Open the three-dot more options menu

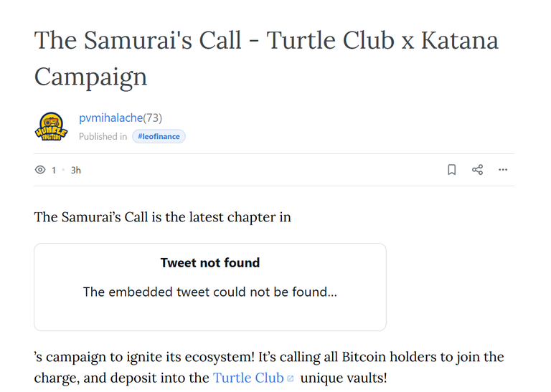pyautogui.click(x=503, y=170)
